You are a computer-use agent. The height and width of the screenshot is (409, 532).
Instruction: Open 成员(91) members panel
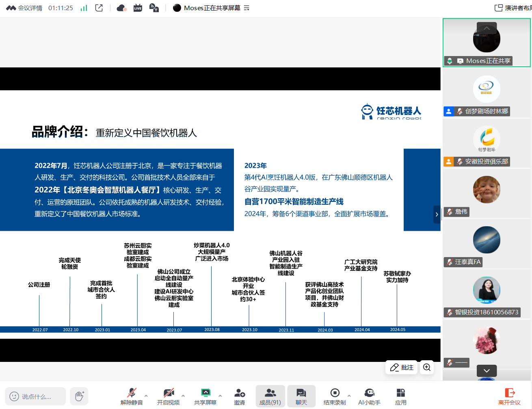(270, 396)
